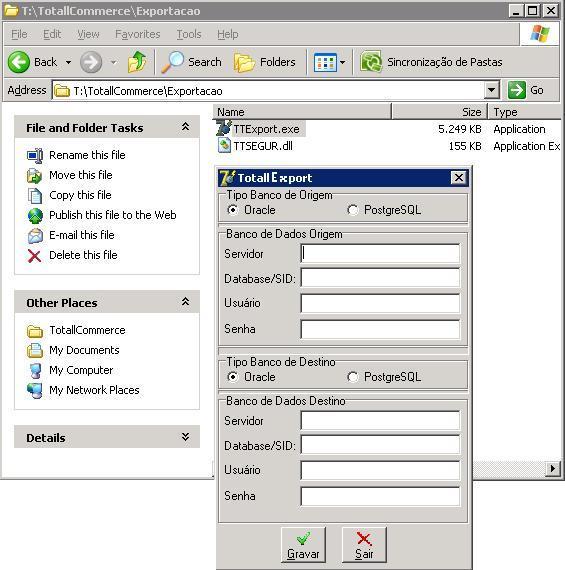Open the Edit menu
The height and width of the screenshot is (570, 565).
(x=52, y=34)
